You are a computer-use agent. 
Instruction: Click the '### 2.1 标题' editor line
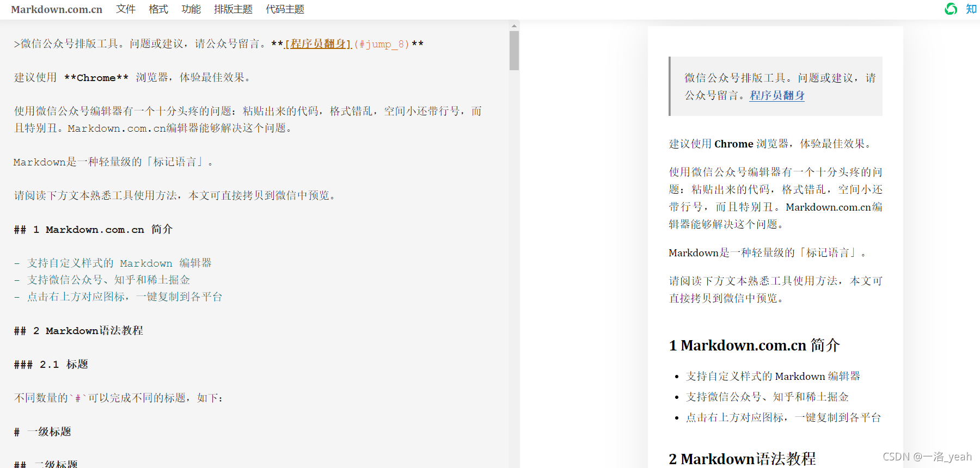point(51,365)
